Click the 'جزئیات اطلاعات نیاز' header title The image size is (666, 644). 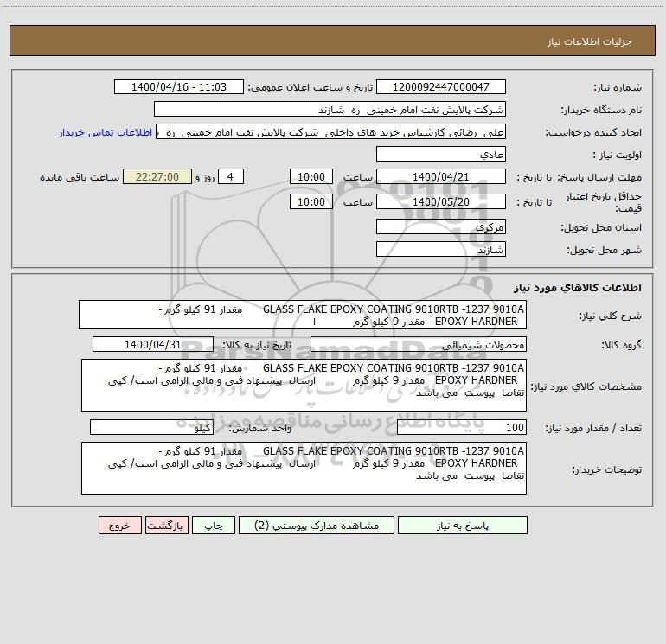click(590, 41)
